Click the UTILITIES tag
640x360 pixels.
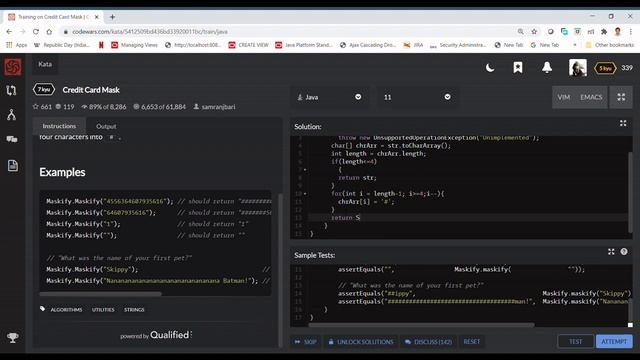tap(103, 310)
